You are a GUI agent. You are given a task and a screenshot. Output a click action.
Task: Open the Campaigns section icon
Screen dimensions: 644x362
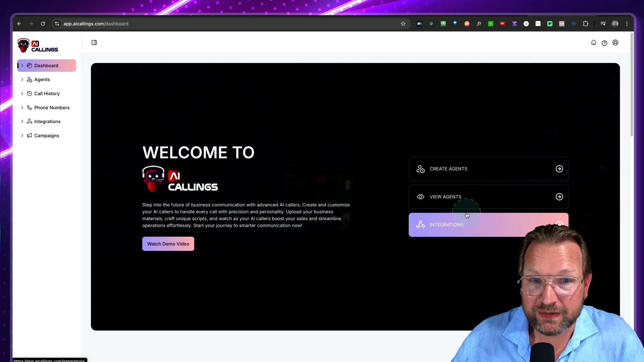point(29,135)
